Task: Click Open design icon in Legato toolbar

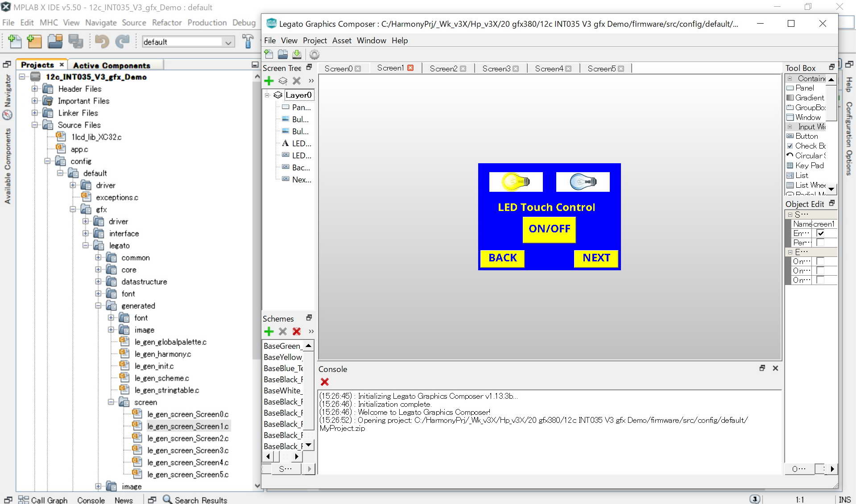Action: tap(283, 54)
